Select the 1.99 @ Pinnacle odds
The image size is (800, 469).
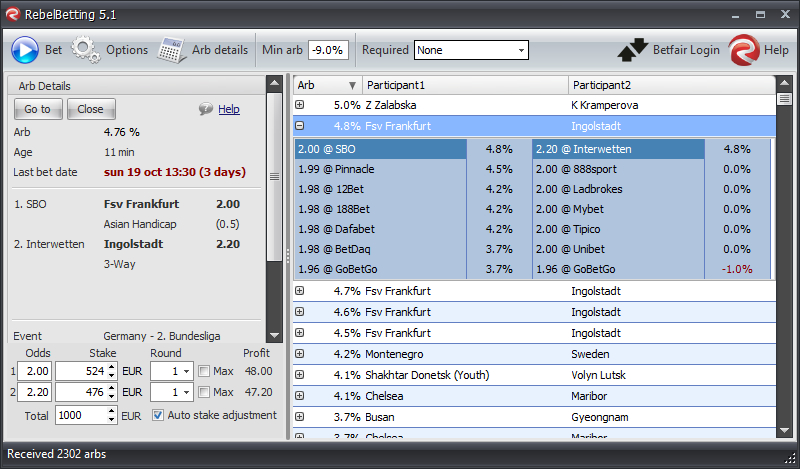point(381,169)
